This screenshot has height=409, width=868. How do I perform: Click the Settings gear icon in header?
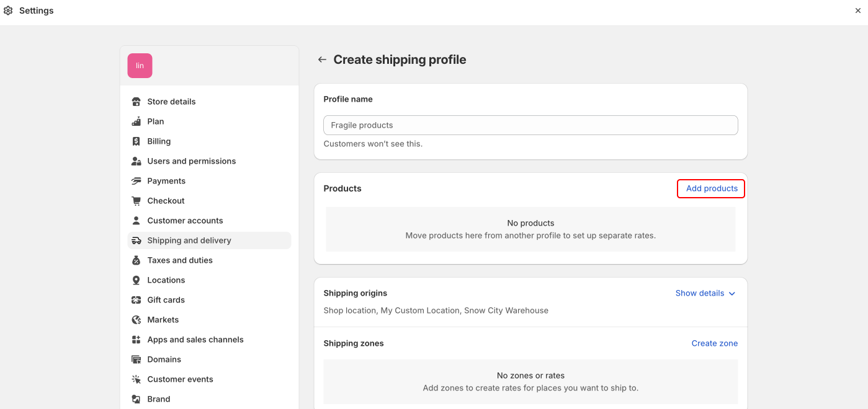(8, 11)
